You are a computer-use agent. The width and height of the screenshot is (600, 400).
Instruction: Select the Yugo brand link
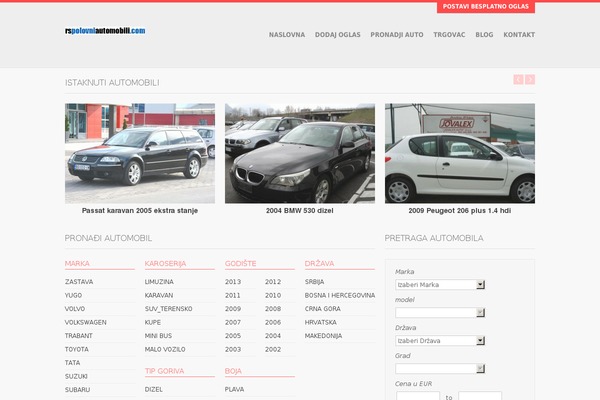(73, 295)
